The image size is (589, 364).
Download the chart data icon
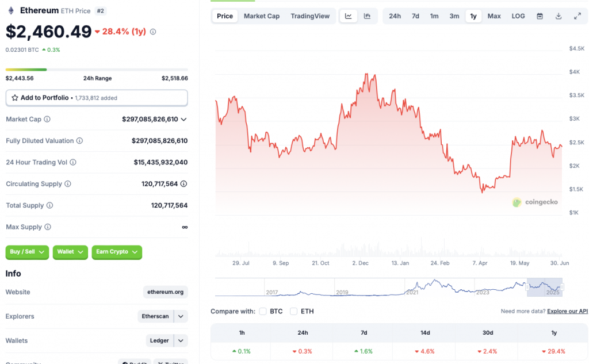tap(559, 16)
